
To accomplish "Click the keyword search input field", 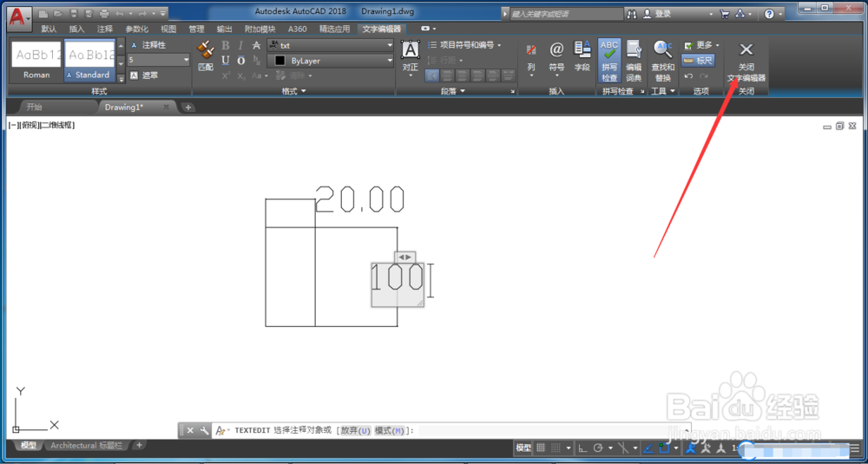I will pyautogui.click(x=566, y=14).
